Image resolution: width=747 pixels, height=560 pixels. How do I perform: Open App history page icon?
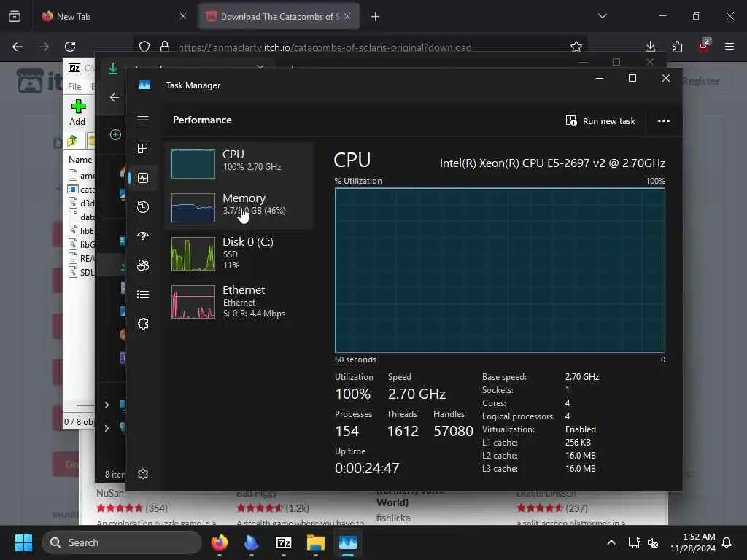pos(143,207)
